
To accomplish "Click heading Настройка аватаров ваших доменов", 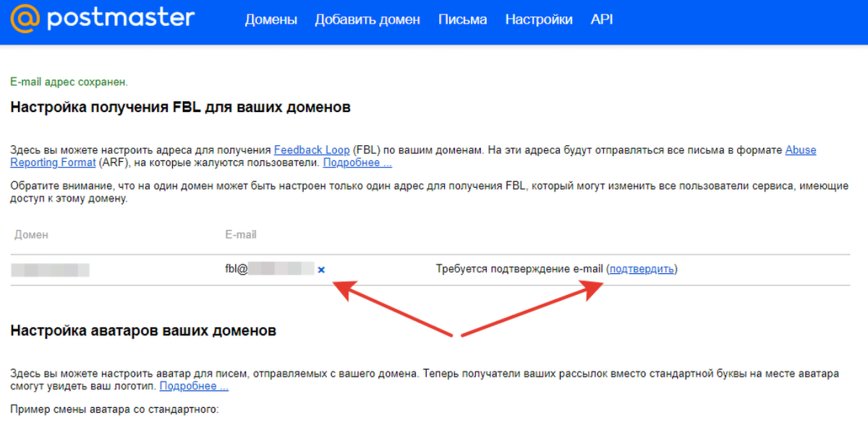I will pyautogui.click(x=143, y=331).
